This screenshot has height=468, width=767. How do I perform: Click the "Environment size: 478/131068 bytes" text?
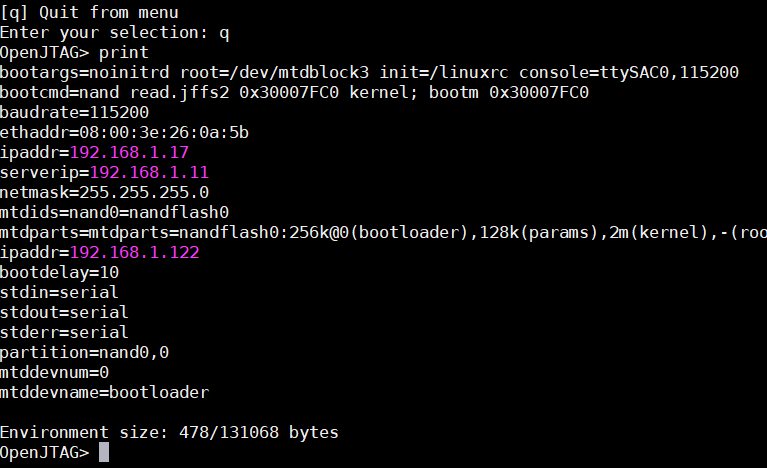(169, 432)
